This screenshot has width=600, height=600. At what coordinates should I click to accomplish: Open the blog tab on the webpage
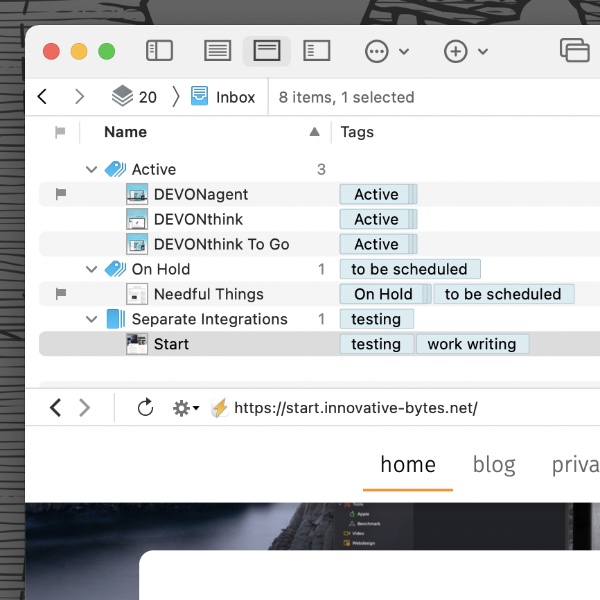pos(494,465)
